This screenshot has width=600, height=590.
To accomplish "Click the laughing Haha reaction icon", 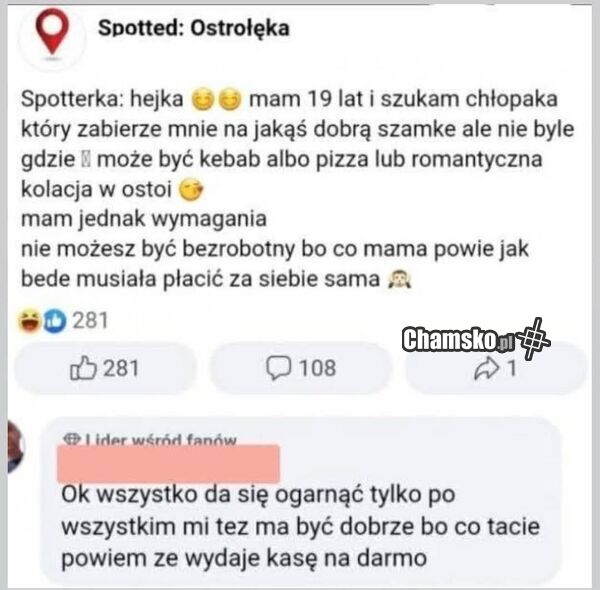I will pos(30,321).
